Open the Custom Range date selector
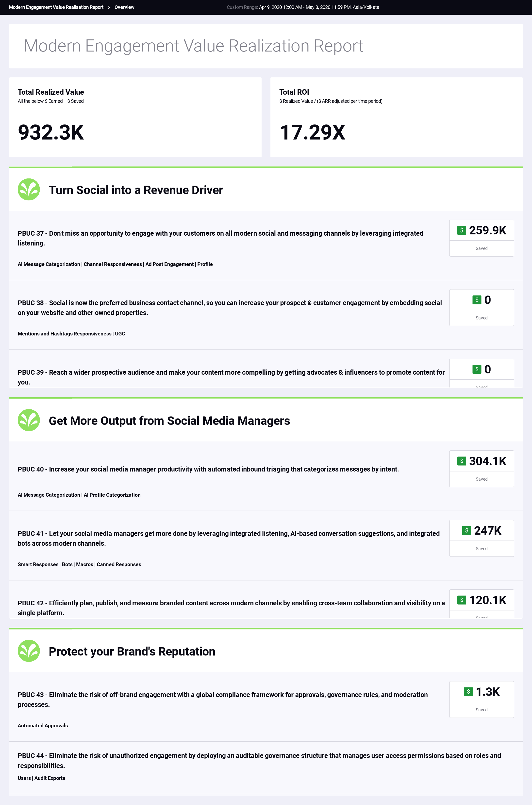The image size is (532, 805). pos(303,7)
